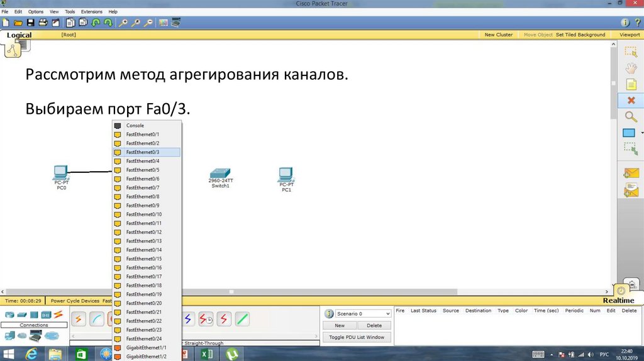
Task: Choose the red X Delete tool
Action: (631, 100)
